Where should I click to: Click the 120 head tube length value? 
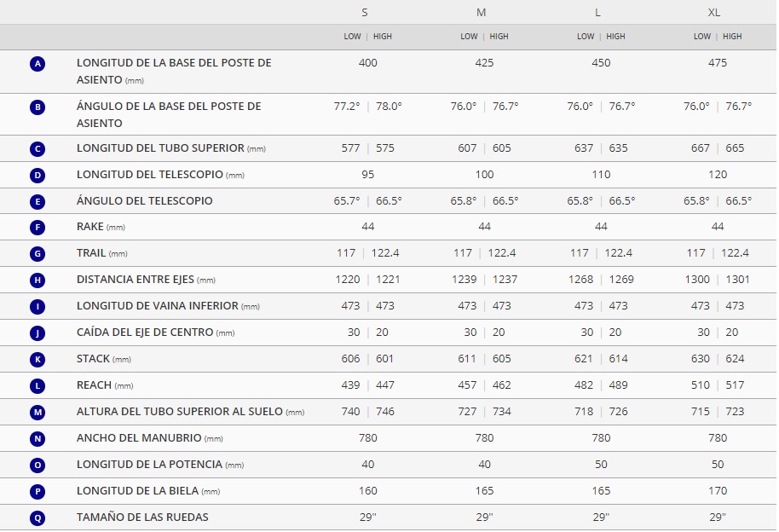coord(718,175)
